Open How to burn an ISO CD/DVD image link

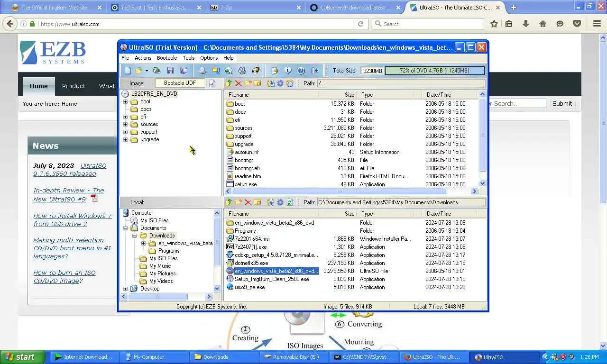coord(64,277)
